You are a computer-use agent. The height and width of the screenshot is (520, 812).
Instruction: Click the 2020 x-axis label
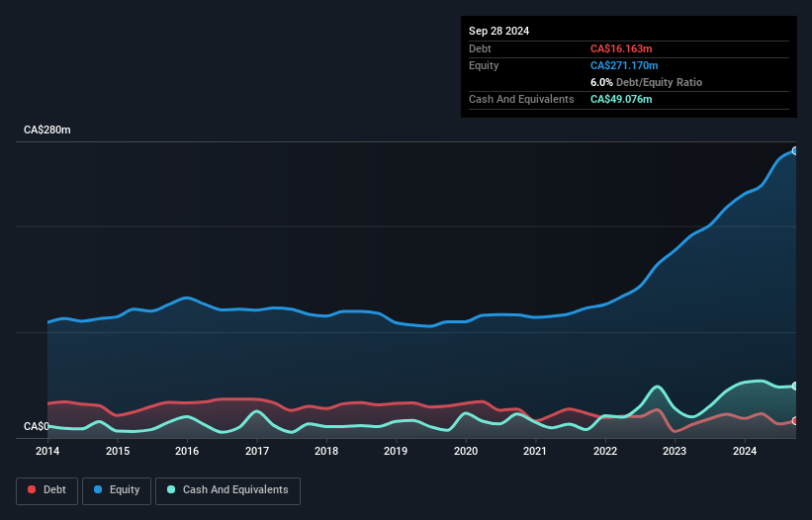click(466, 451)
